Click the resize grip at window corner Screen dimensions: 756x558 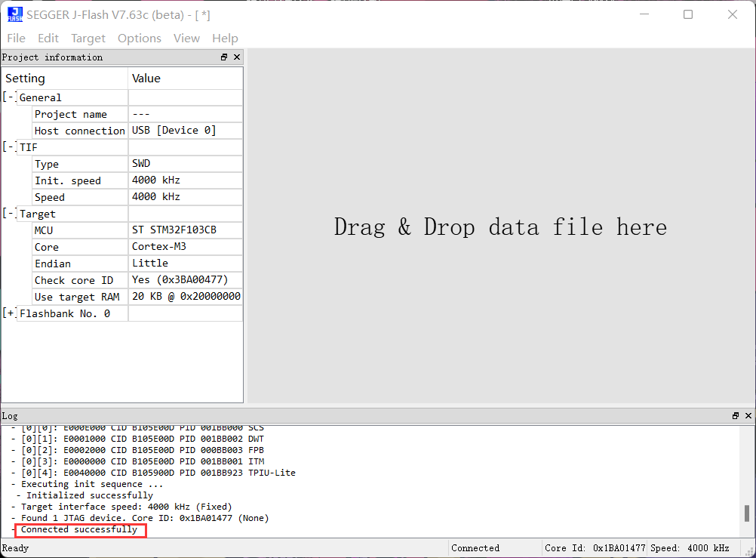click(x=751, y=553)
